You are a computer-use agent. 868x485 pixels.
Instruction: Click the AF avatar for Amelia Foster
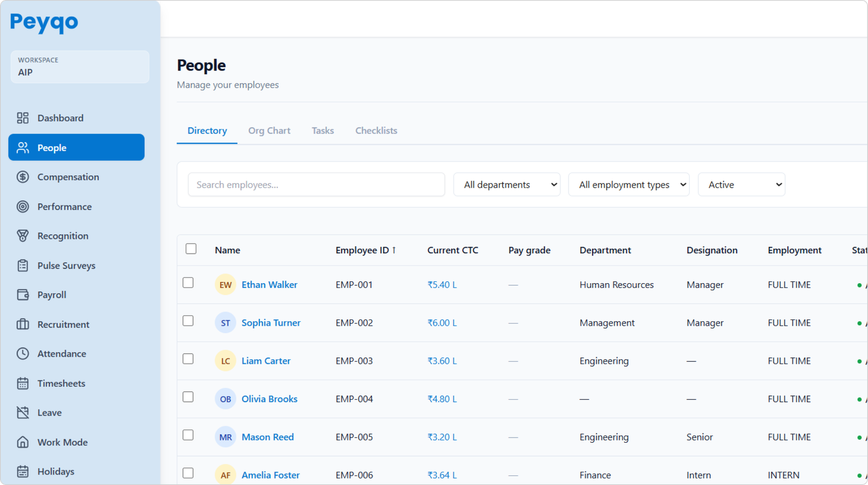225,475
